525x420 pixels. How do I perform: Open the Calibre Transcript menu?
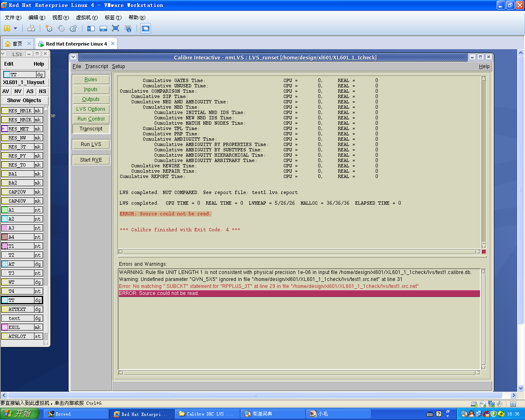[x=96, y=66]
